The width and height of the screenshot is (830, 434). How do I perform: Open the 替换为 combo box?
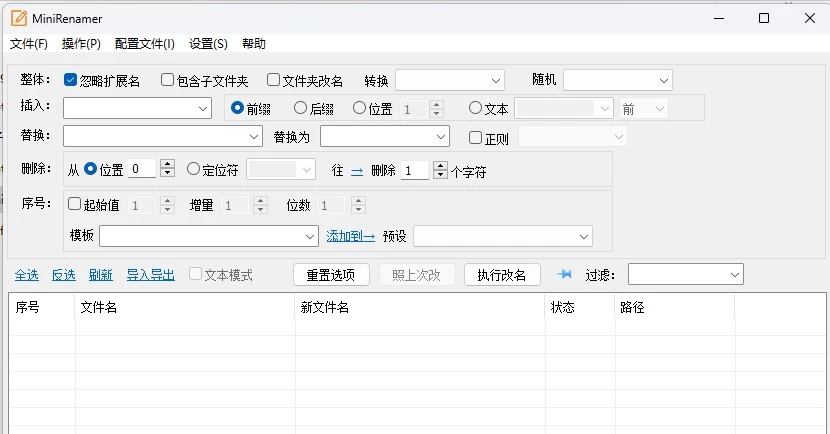(x=385, y=137)
